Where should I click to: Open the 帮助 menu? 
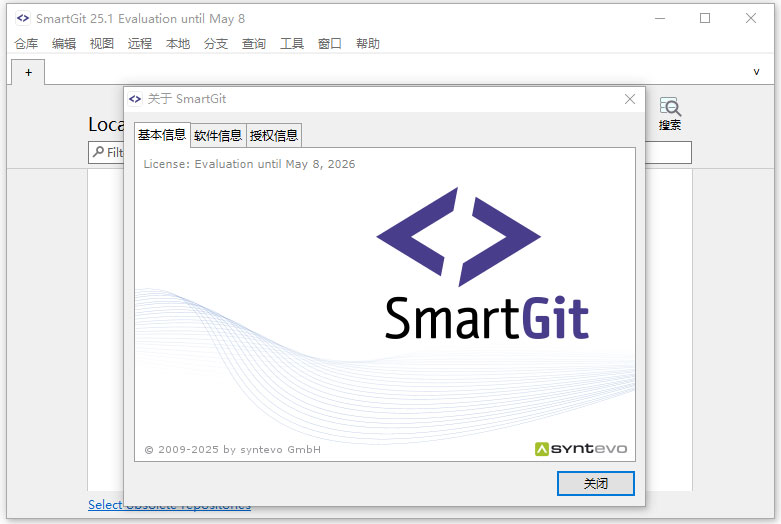368,44
